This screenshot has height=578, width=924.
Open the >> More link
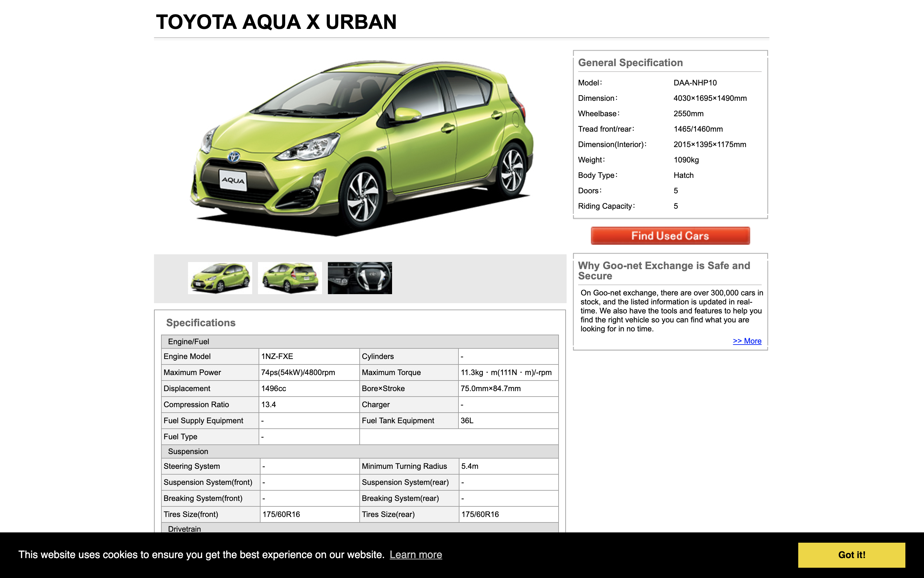coord(747,341)
